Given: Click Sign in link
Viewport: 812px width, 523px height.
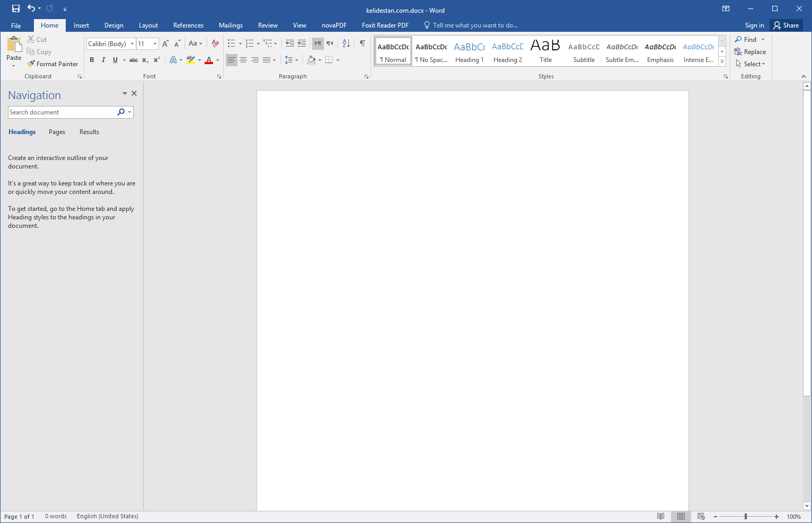Looking at the screenshot, I should tap(754, 25).
